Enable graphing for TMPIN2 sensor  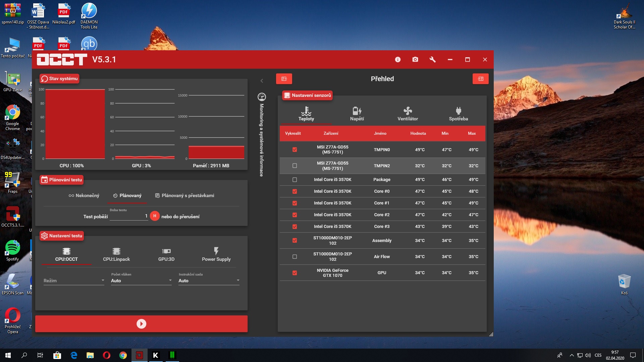click(294, 166)
